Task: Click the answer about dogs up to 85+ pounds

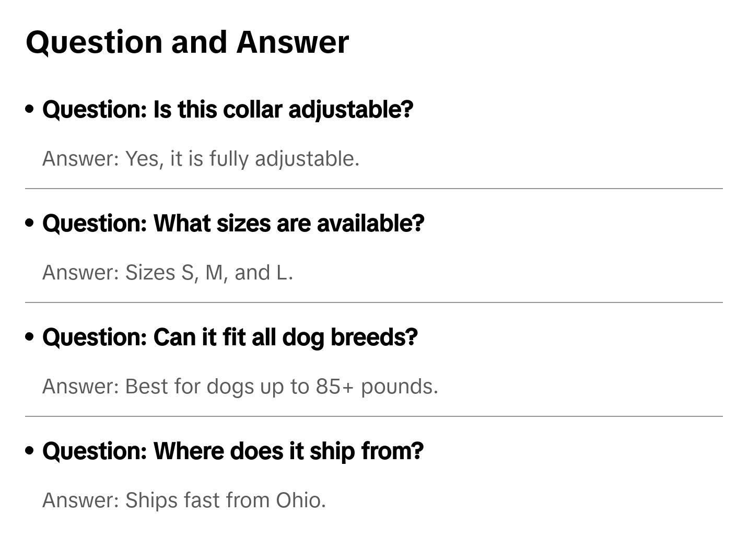Action: point(240,387)
